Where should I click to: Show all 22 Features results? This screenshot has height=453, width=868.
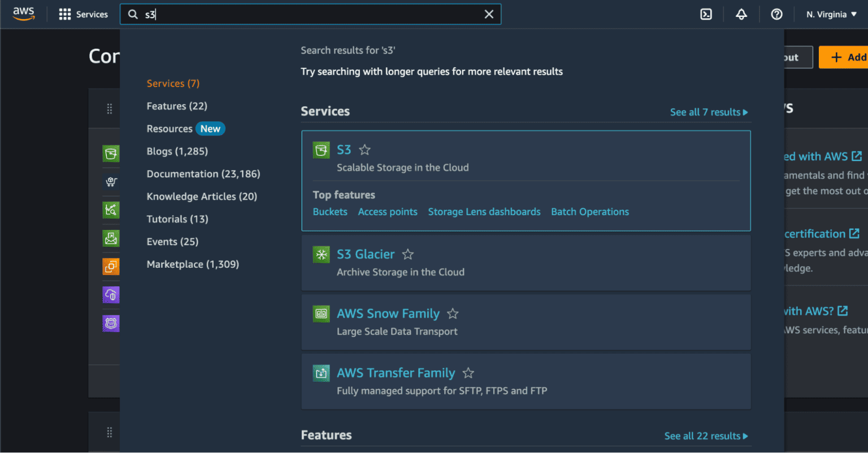[x=706, y=436]
